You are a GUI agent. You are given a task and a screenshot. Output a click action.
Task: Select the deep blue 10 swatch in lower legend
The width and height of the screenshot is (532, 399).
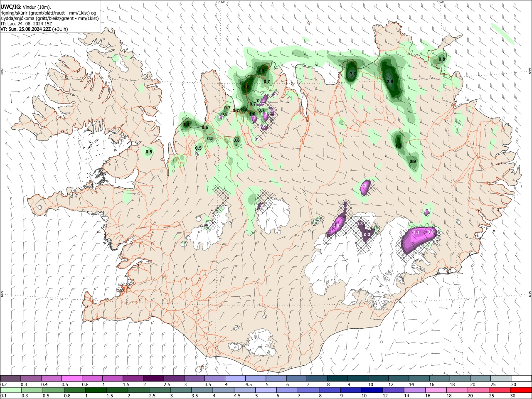click(372, 390)
